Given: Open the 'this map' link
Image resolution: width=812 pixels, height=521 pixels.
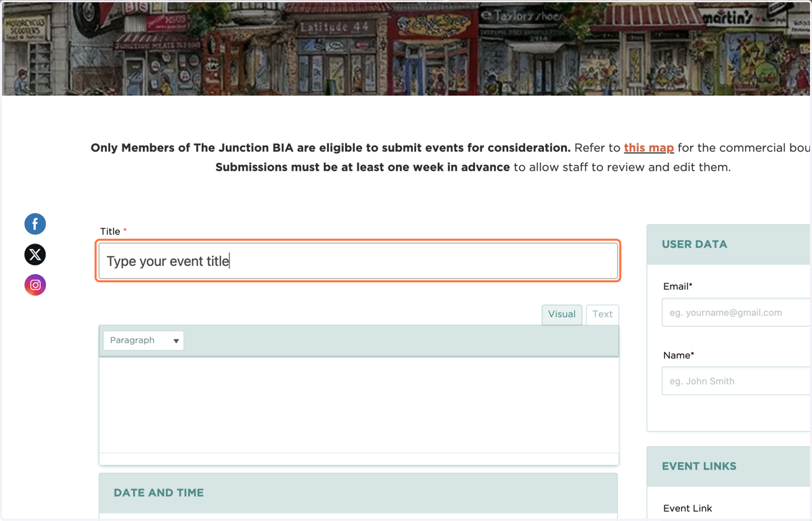Looking at the screenshot, I should coord(649,148).
